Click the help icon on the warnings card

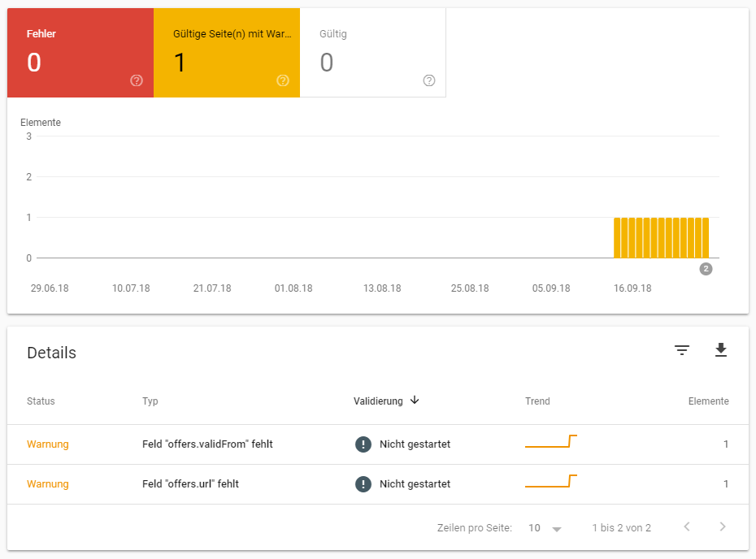coord(282,80)
